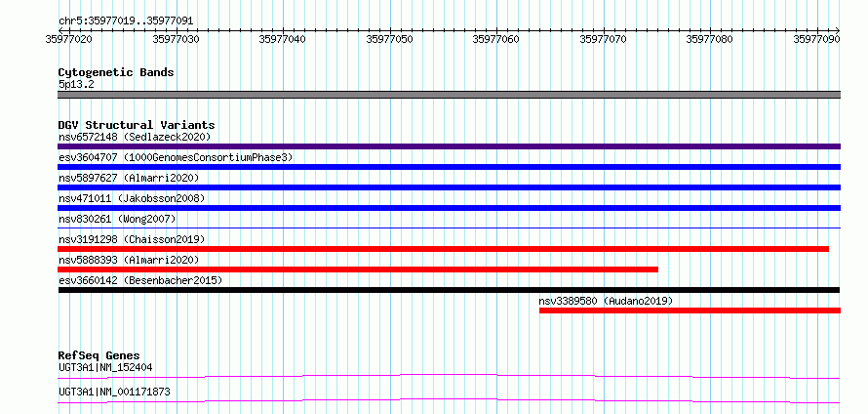Screen dimensions: 868x414
Task: Select the thin blue nsv830261 variant line
Action: click(449, 228)
